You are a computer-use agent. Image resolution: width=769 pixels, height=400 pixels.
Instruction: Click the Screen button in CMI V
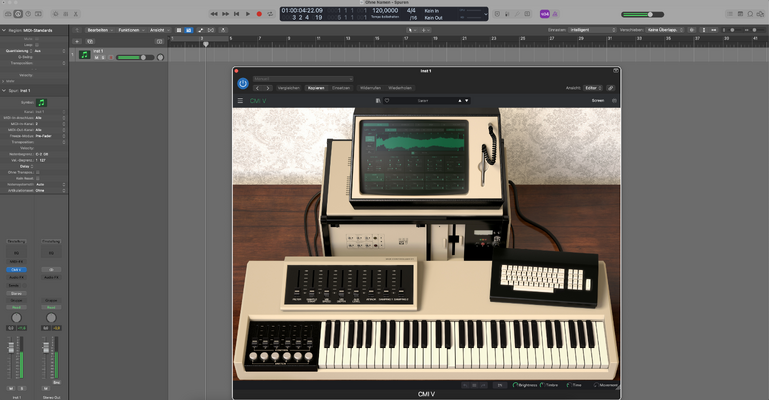(598, 100)
